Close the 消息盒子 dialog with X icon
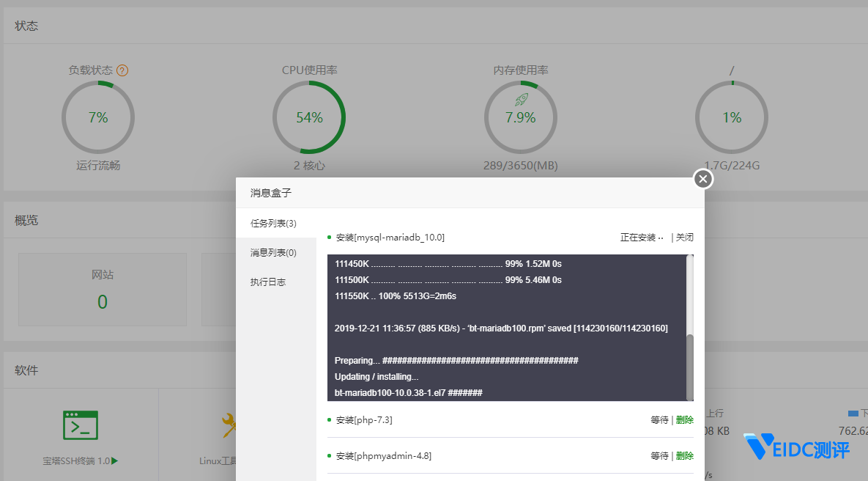 pyautogui.click(x=703, y=179)
